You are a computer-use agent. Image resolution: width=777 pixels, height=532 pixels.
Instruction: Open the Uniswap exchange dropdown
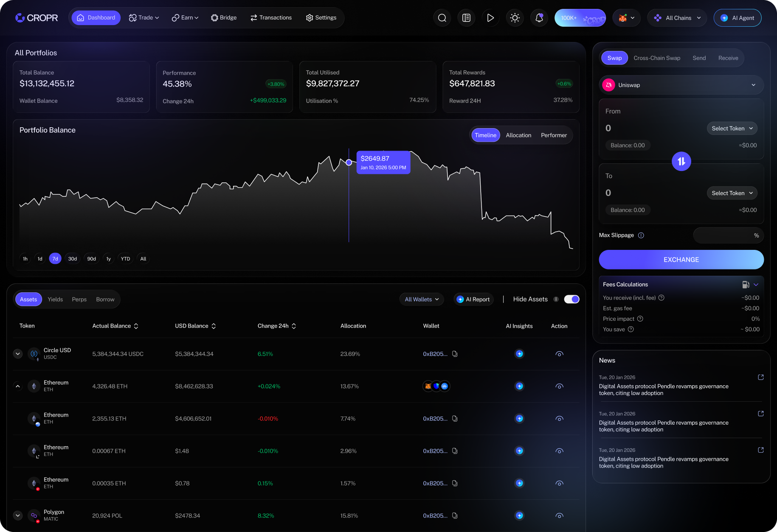point(681,85)
